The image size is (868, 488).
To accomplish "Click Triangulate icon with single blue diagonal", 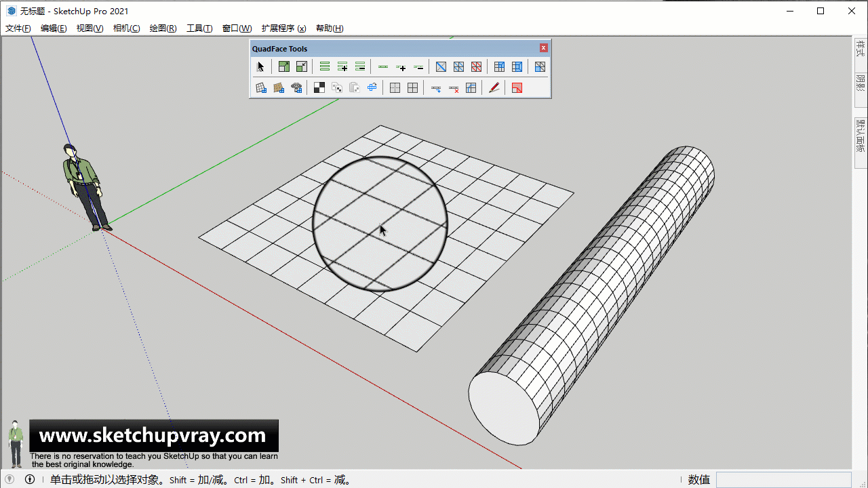I will coord(441,66).
